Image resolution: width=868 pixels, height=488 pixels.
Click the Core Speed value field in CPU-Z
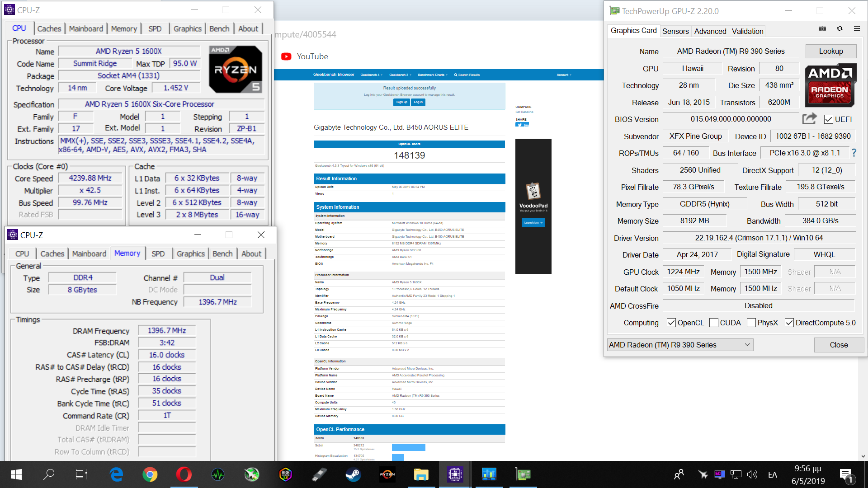pos(90,178)
